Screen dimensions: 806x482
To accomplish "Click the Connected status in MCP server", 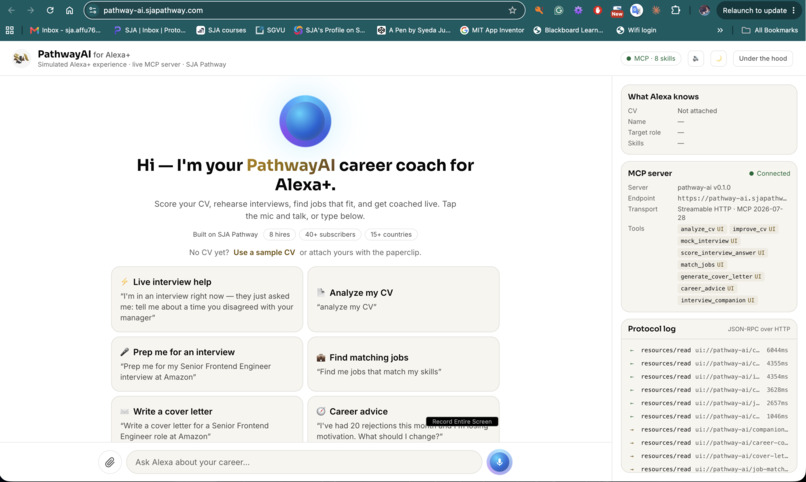I will 770,174.
